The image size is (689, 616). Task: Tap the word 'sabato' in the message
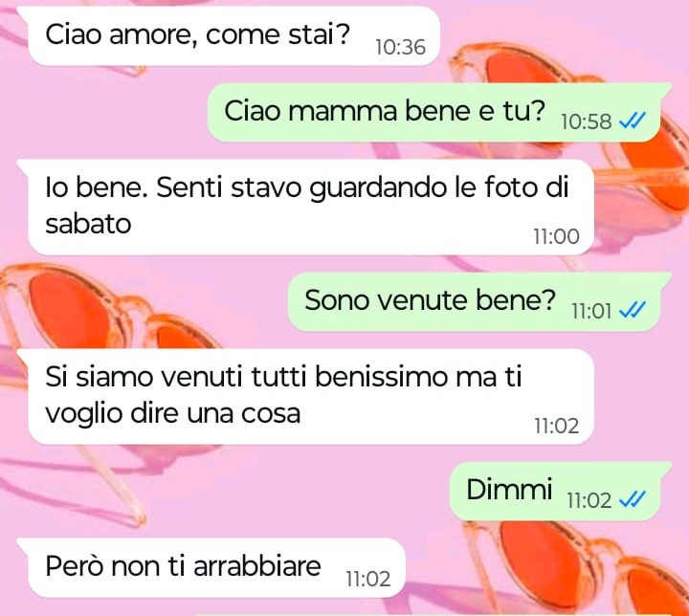pos(88,224)
